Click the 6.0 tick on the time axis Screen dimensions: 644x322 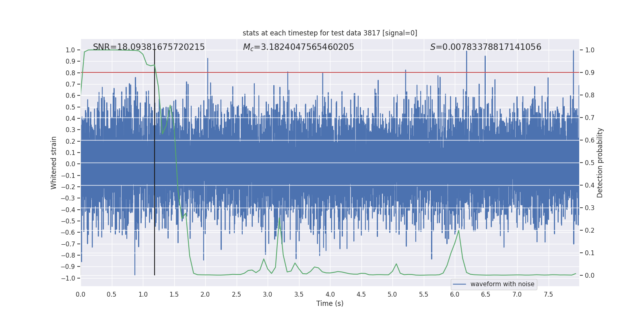tap(455, 294)
